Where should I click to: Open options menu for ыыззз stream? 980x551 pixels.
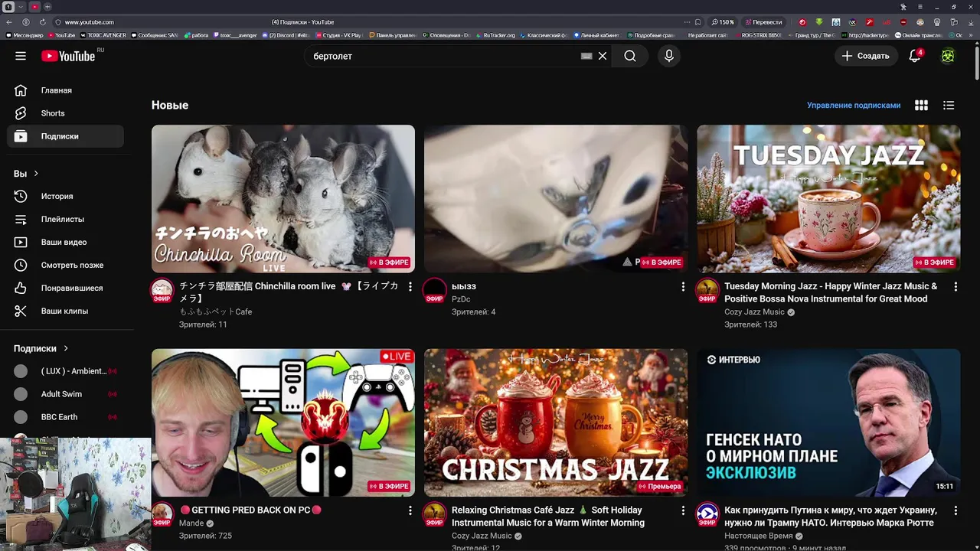pyautogui.click(x=683, y=287)
